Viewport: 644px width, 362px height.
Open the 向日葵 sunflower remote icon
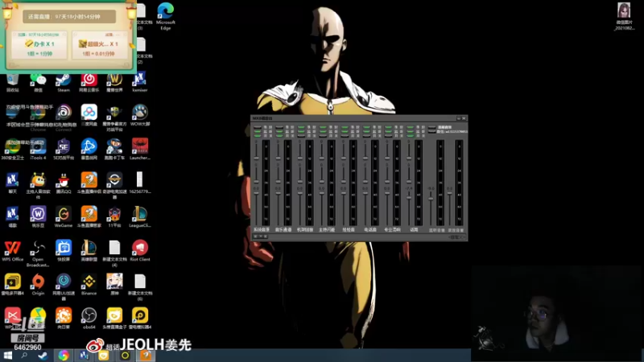pyautogui.click(x=64, y=319)
